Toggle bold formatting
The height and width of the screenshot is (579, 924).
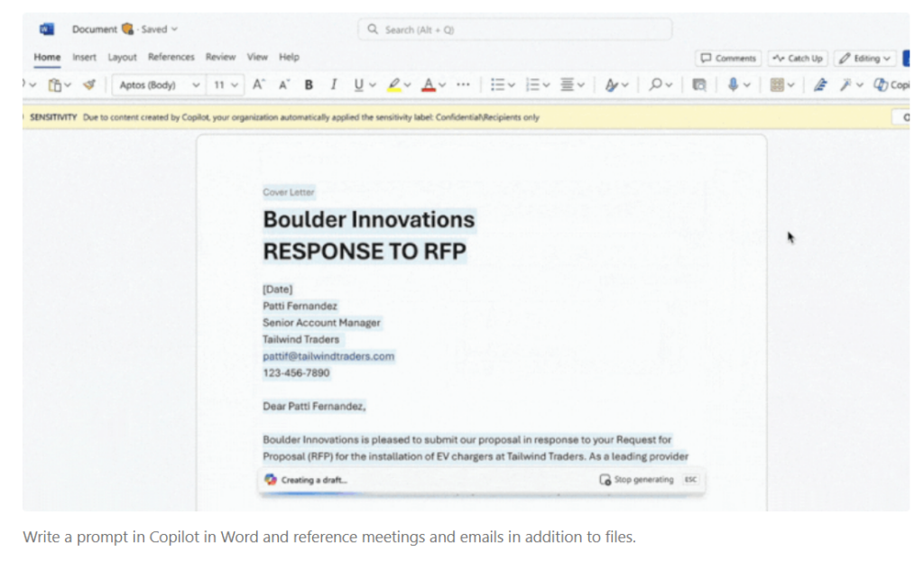tap(309, 85)
